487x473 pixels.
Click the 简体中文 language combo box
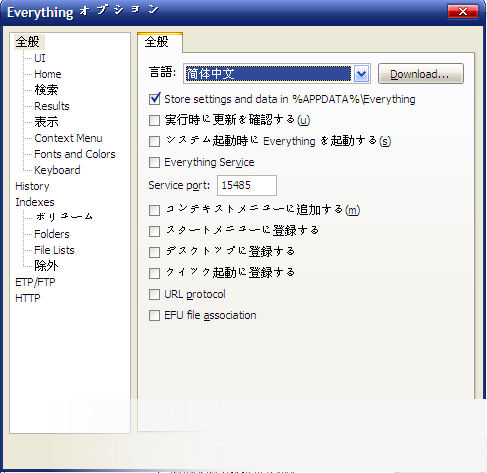(277, 74)
